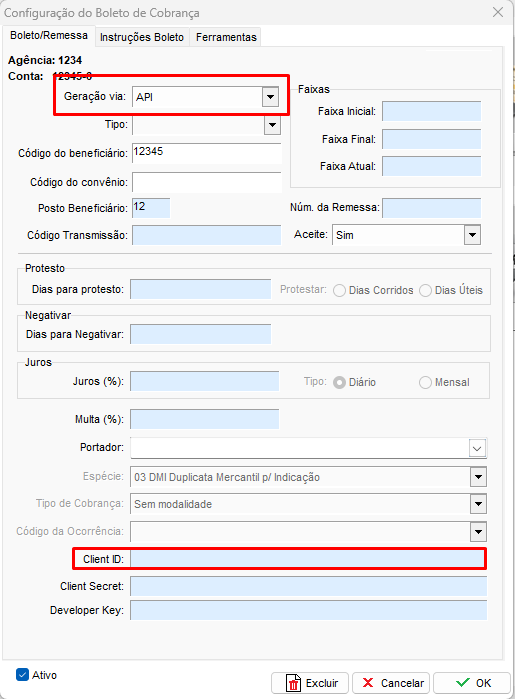Close the Configuração do Boleto window

click(498, 12)
